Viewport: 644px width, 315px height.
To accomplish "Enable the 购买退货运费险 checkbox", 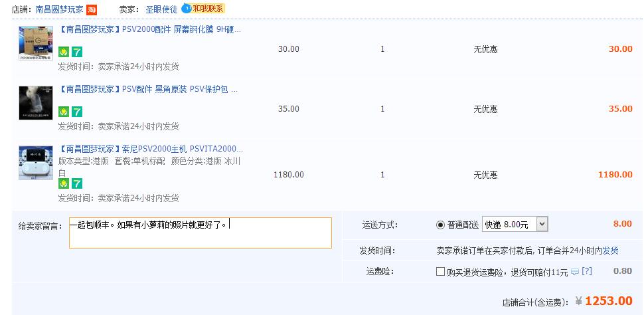I will [440, 271].
